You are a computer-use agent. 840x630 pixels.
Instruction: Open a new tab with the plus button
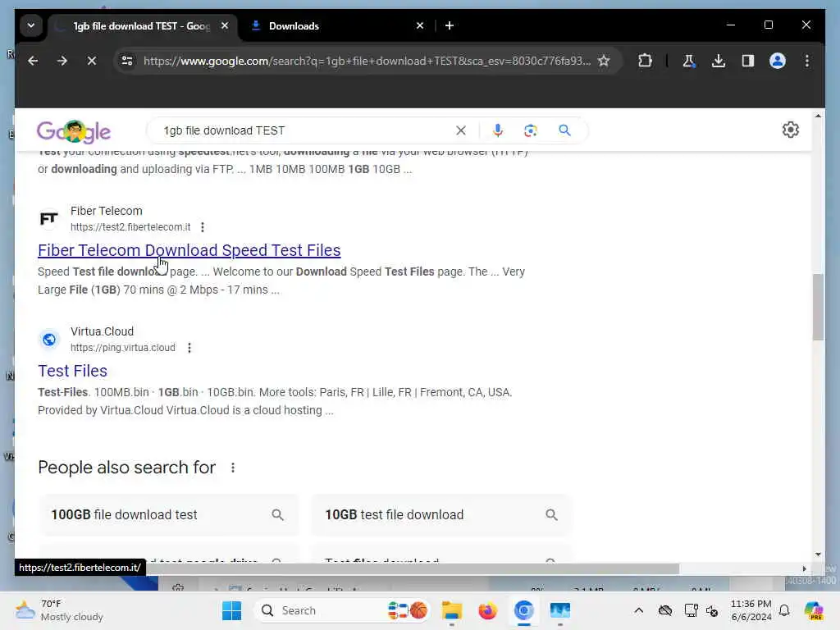[450, 25]
